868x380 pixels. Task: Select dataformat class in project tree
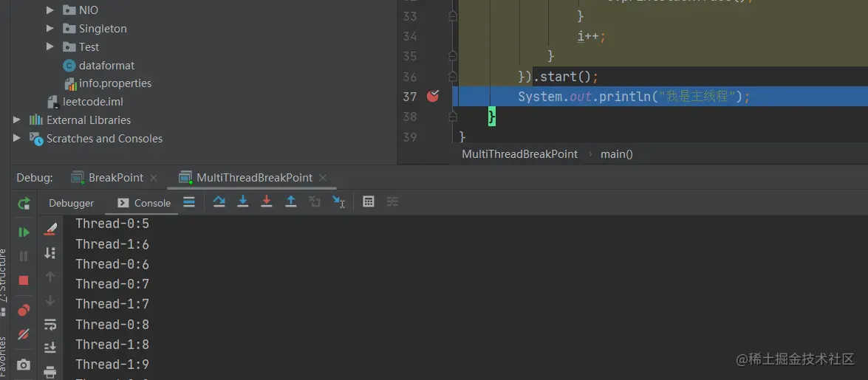point(106,65)
